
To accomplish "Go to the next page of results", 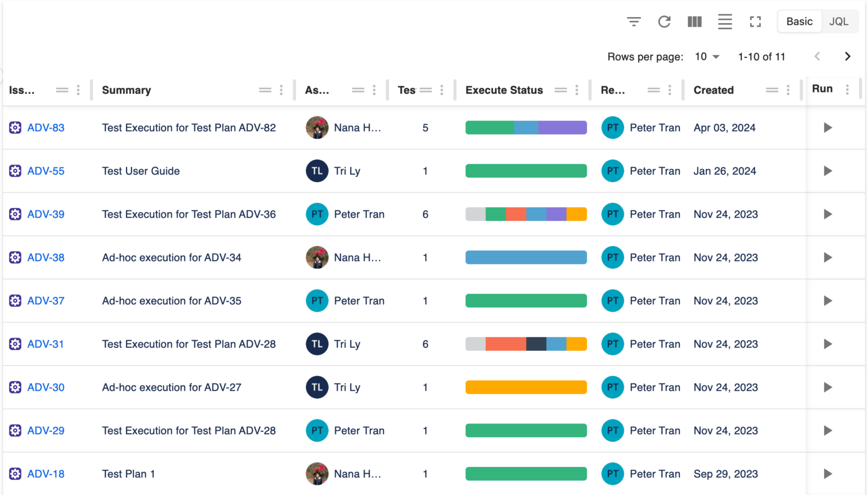I will coord(847,56).
